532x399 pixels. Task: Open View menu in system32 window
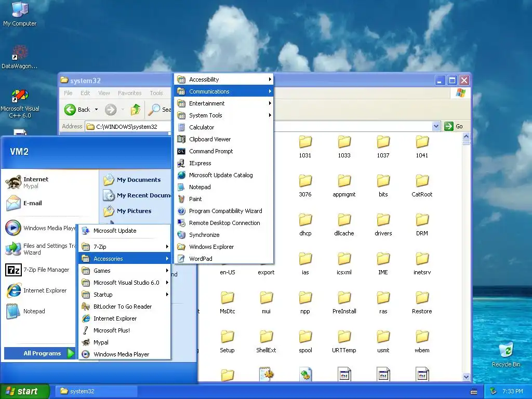[104, 93]
